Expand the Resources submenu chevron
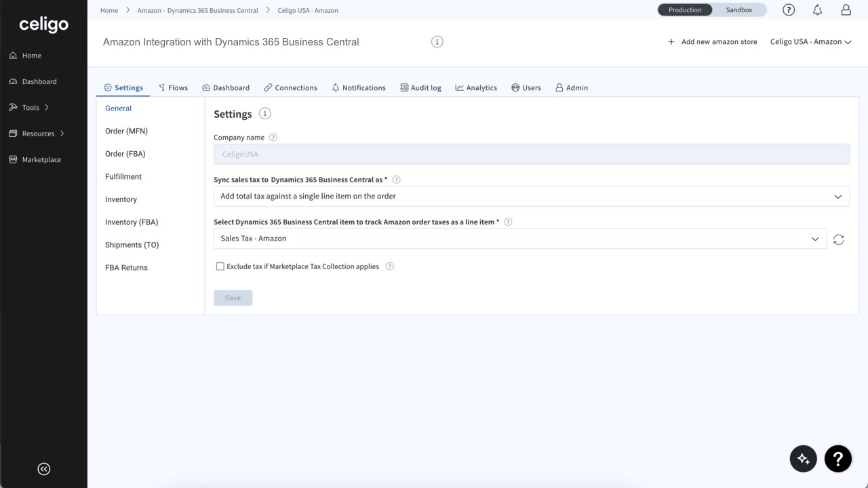 [x=62, y=134]
